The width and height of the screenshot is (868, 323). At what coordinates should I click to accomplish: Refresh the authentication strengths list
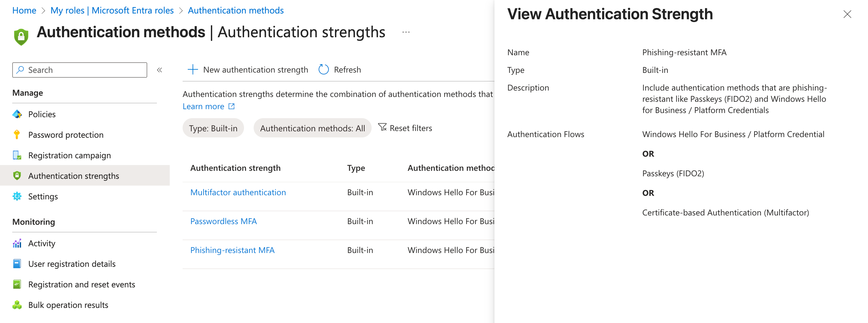340,70
